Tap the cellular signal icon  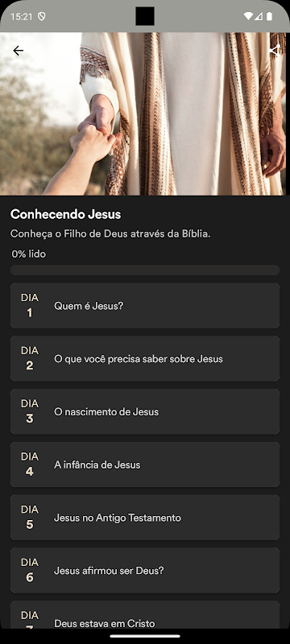click(x=259, y=16)
